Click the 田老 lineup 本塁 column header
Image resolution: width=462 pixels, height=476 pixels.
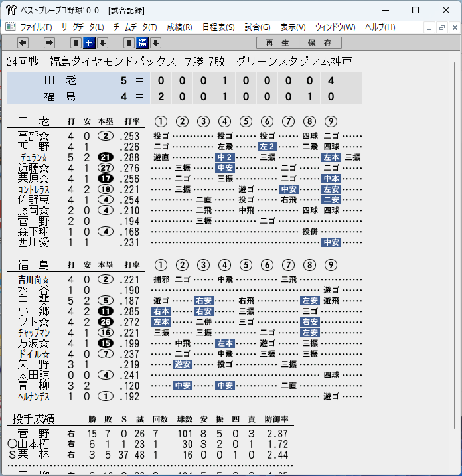[x=106, y=121]
